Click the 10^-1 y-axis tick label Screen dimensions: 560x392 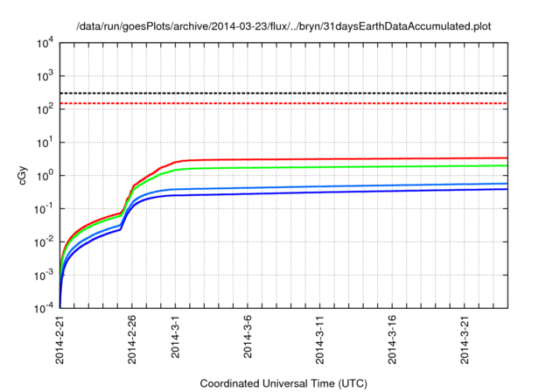point(44,209)
